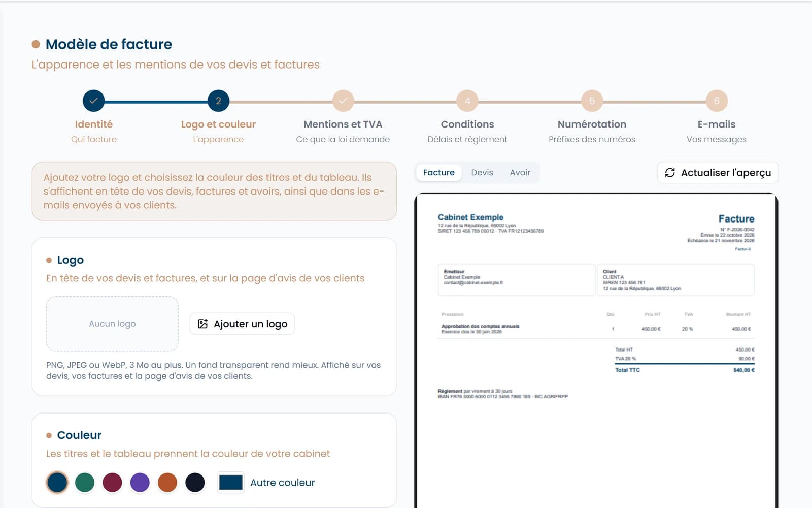Click the Mentions et TVA step label
Screen dimensions: 812x508
(343, 124)
